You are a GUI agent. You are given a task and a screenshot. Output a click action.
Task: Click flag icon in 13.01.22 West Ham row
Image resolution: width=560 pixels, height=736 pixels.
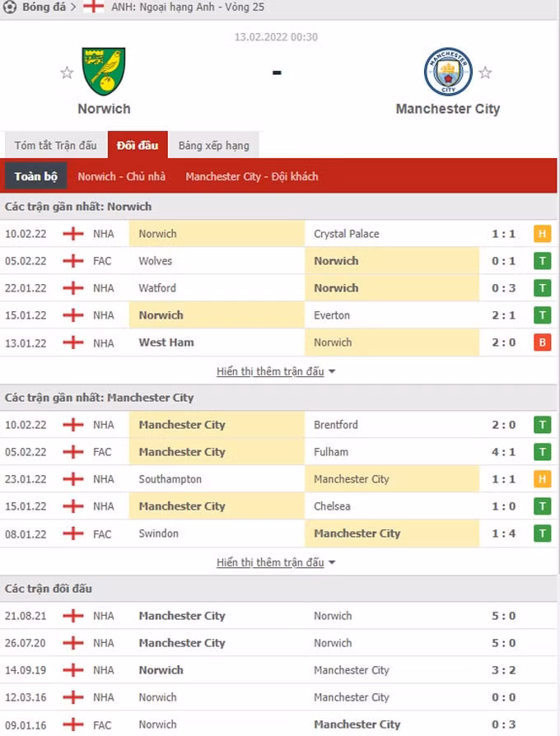[x=73, y=342]
